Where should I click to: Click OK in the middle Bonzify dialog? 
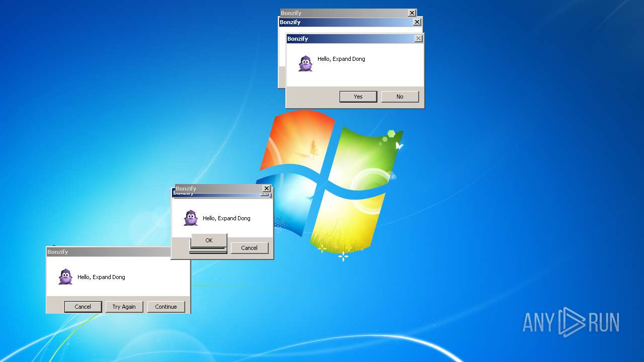click(x=209, y=240)
